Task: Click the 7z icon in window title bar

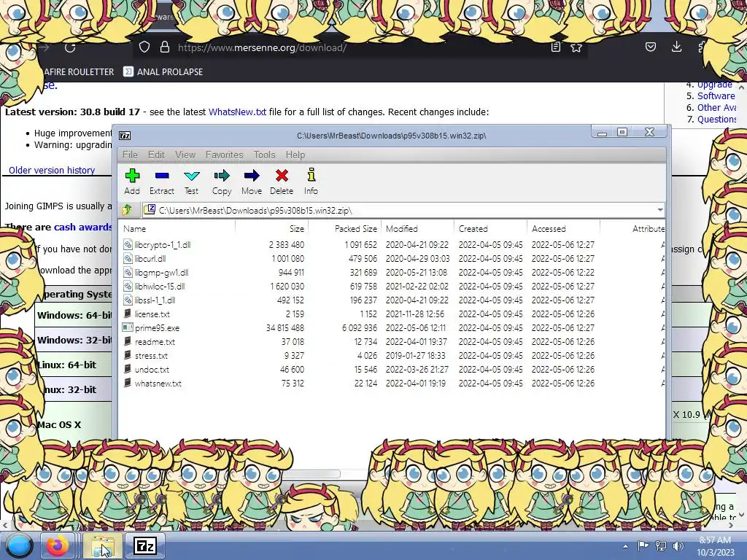Action: coord(125,136)
